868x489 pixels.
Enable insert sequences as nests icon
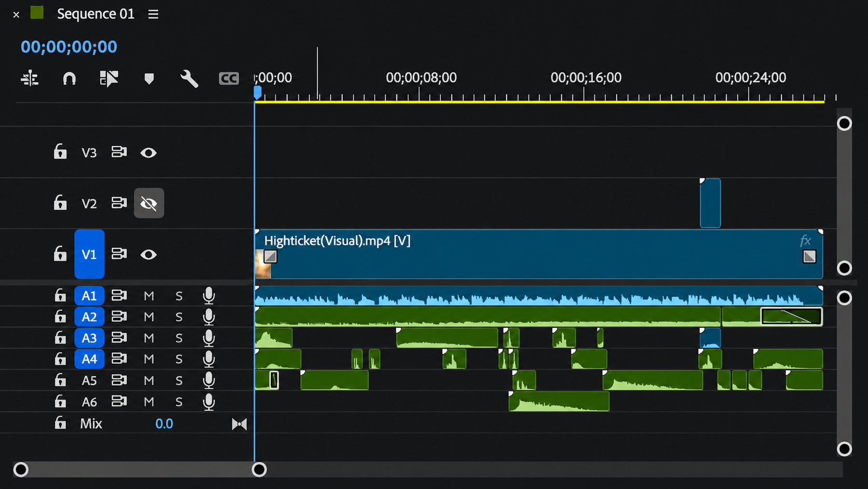pyautogui.click(x=30, y=78)
